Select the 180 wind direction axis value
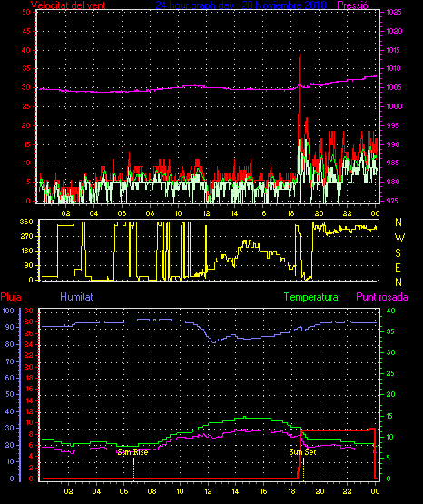The image size is (423, 504). click(x=26, y=251)
